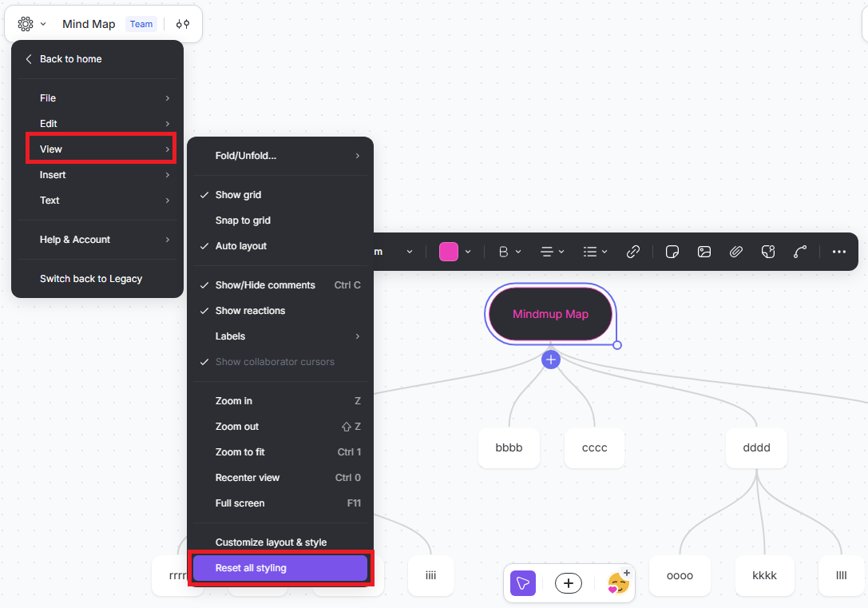
Task: Select the sticker icon on the toolbar
Action: click(x=767, y=252)
